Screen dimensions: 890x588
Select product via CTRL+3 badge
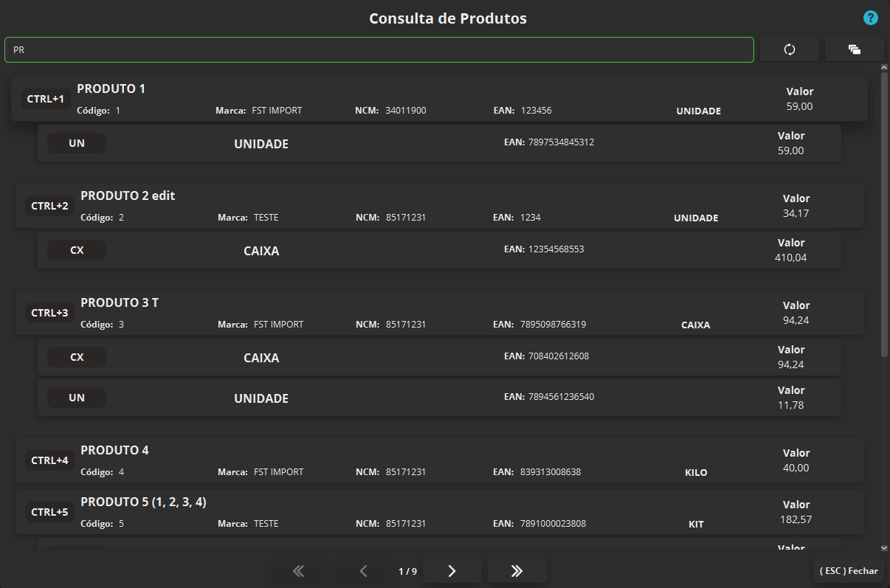click(x=49, y=313)
